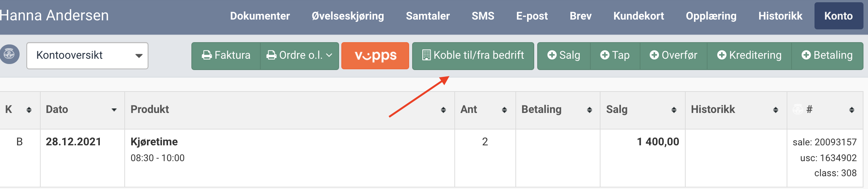
Task: Sort by the Dato column arrow
Action: (x=114, y=110)
